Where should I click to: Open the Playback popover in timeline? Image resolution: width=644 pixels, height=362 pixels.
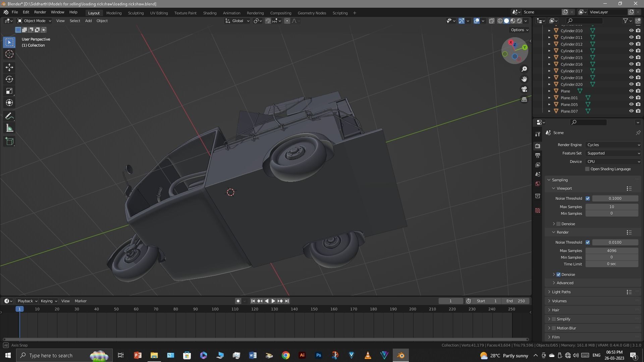tap(27, 301)
